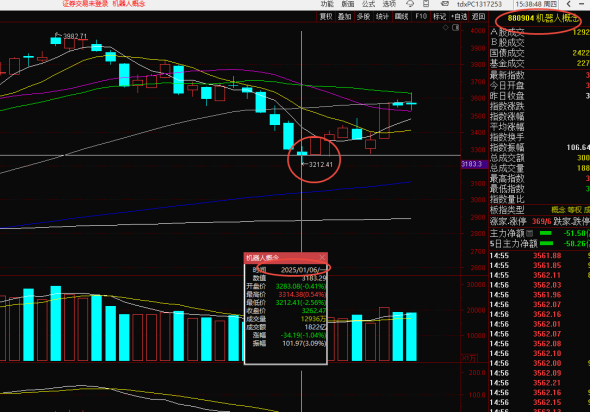
Task: Click the 指数量比 label
Action: [507, 199]
